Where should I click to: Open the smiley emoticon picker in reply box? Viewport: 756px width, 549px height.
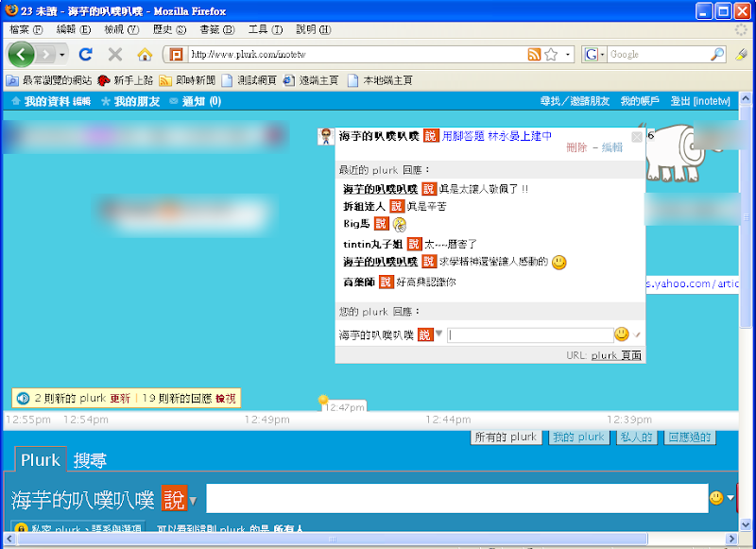pyautogui.click(x=622, y=334)
